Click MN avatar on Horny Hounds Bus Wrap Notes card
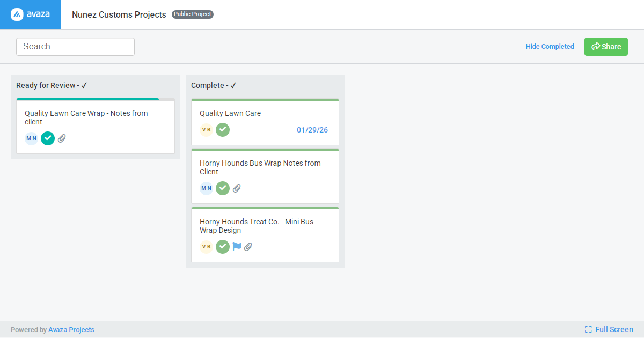This screenshot has height=338, width=644. point(207,188)
